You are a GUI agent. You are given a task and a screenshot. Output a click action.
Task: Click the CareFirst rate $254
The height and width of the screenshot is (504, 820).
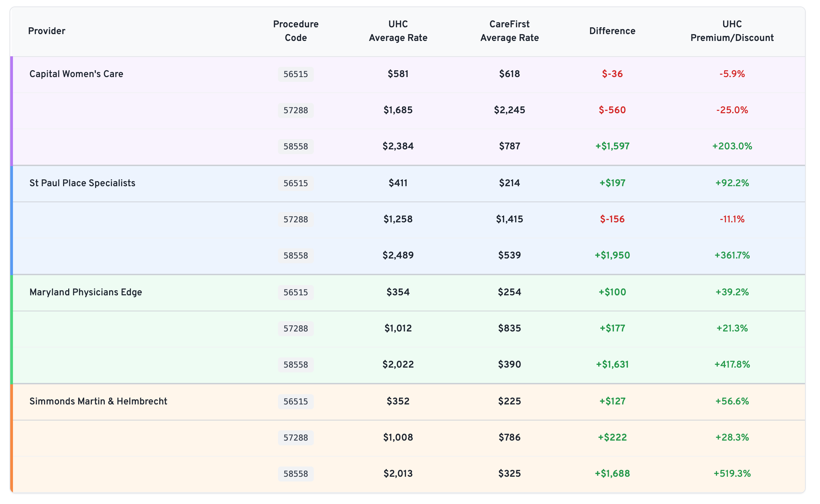[x=510, y=292]
